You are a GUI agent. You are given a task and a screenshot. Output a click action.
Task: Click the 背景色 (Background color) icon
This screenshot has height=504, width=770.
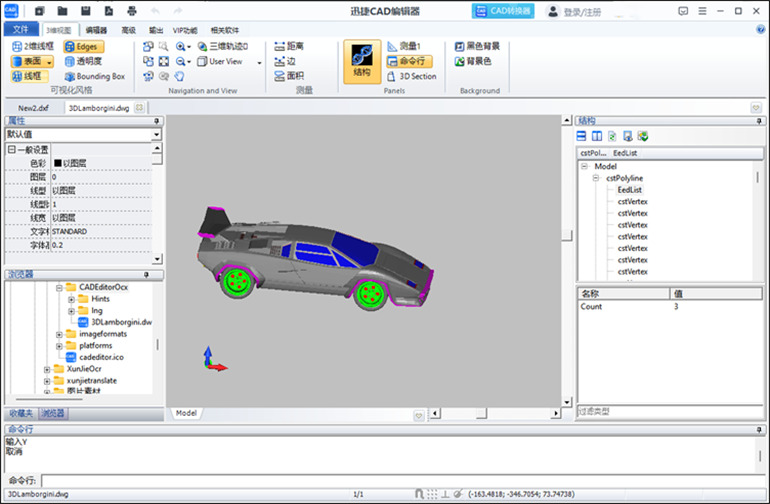point(475,61)
